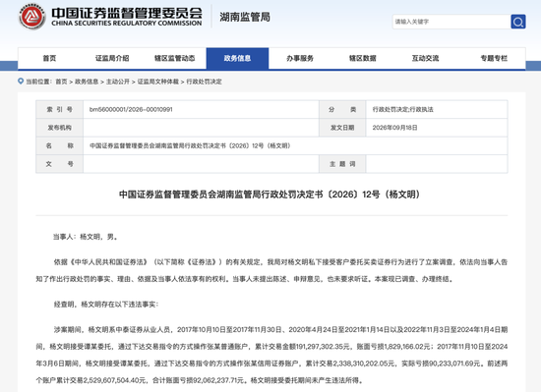541x392 pixels.
Task: Click the 主题词 label cell
Action: pyautogui.click(x=342, y=164)
